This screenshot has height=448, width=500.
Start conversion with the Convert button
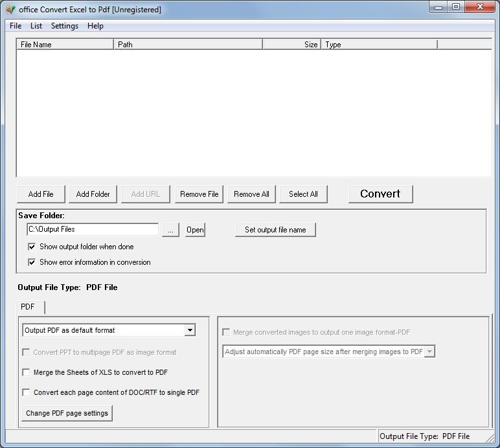pos(380,194)
